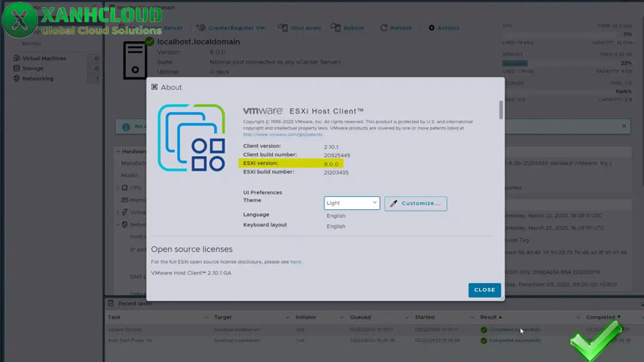Sort tasks by Started column
The image size is (644, 362).
[x=425, y=317]
